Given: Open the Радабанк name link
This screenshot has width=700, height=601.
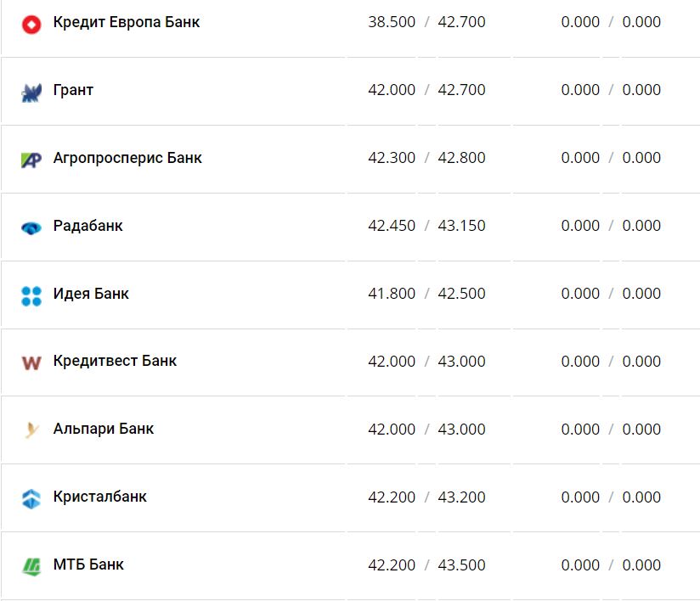Looking at the screenshot, I should (x=87, y=226).
